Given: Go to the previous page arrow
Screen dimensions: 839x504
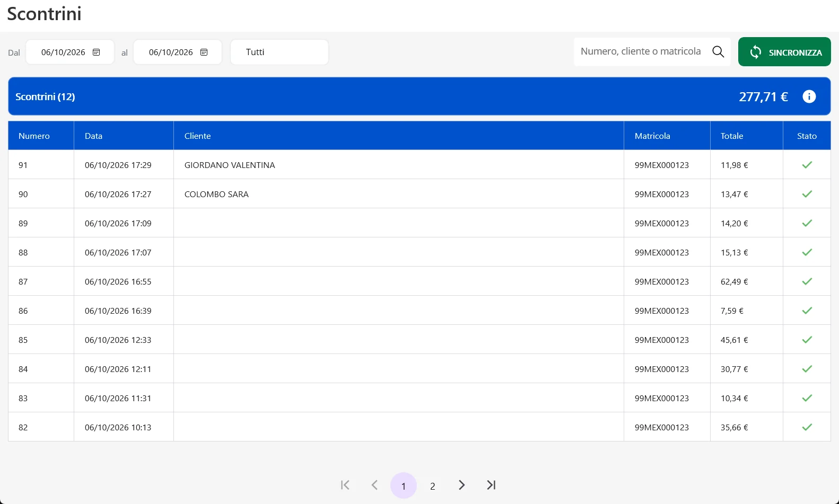Looking at the screenshot, I should (374, 485).
